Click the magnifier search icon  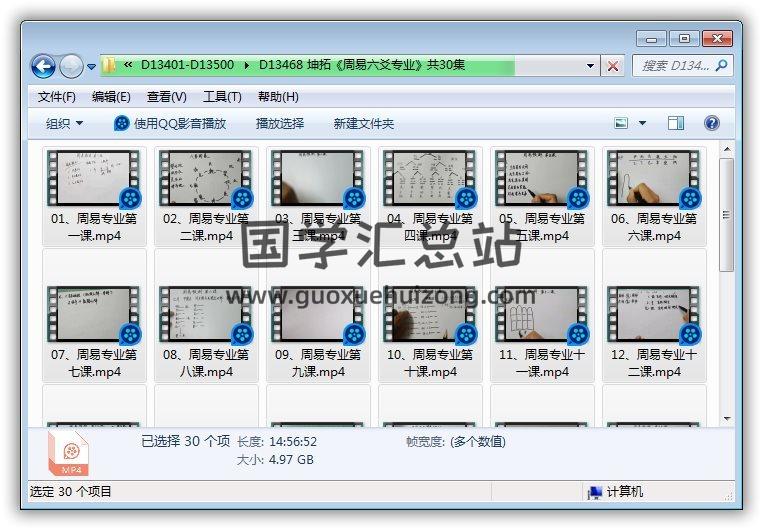click(722, 65)
